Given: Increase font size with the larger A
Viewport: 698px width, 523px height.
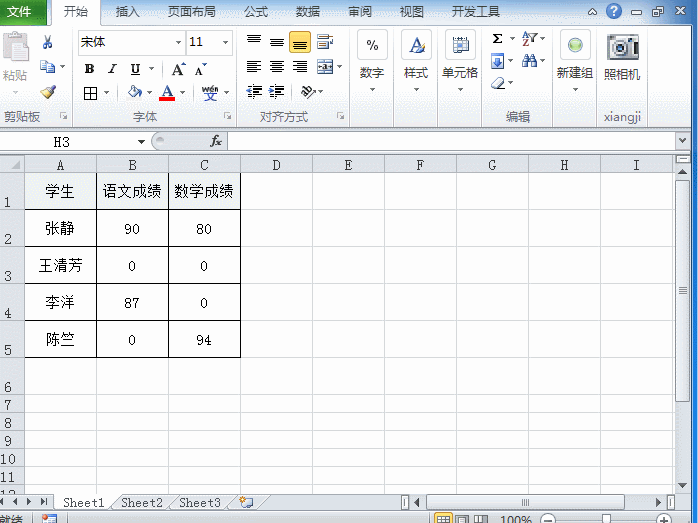Looking at the screenshot, I should [x=179, y=69].
